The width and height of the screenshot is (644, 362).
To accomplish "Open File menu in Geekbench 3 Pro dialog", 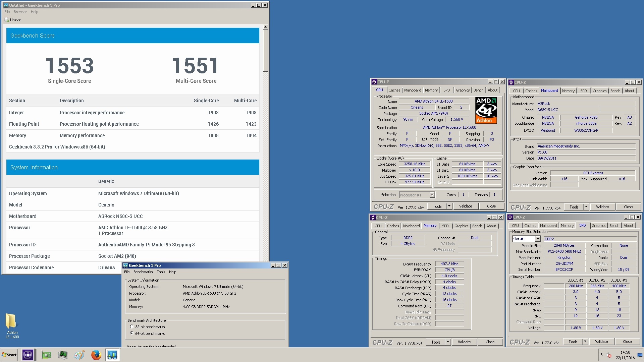I will click(127, 272).
